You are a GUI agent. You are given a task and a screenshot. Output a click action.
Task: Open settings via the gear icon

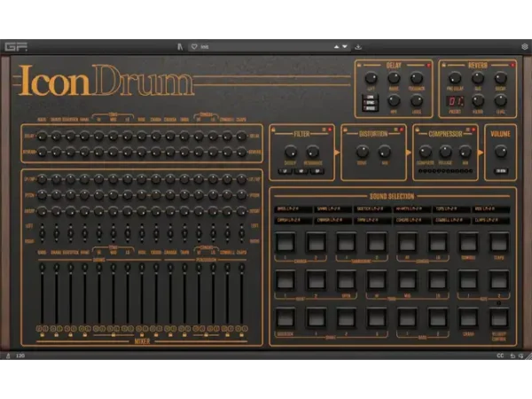525,46
